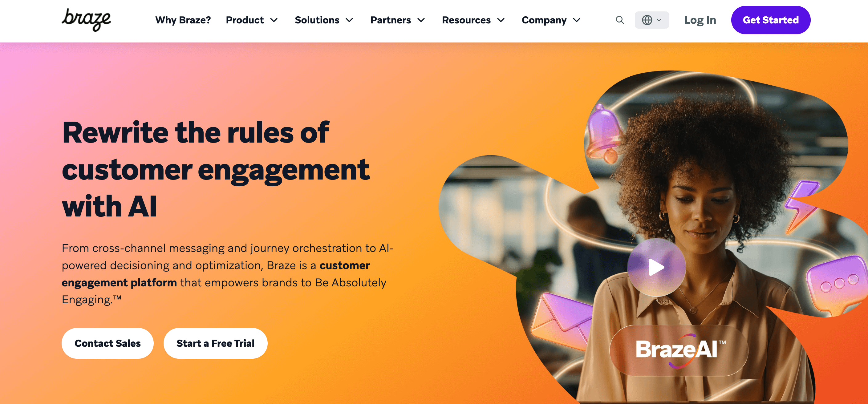Click Contact Sales button
The image size is (868, 404).
tap(107, 343)
